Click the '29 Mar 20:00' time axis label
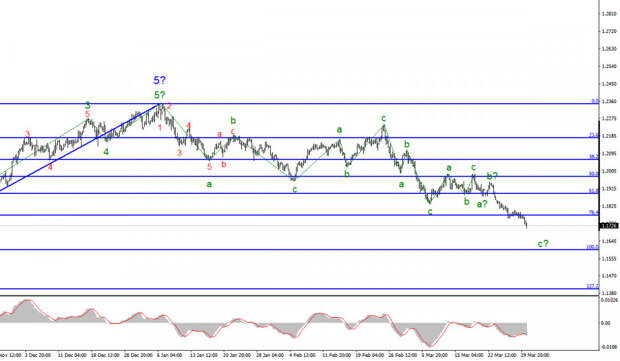Screen dimensions: 620x361 click(535, 355)
